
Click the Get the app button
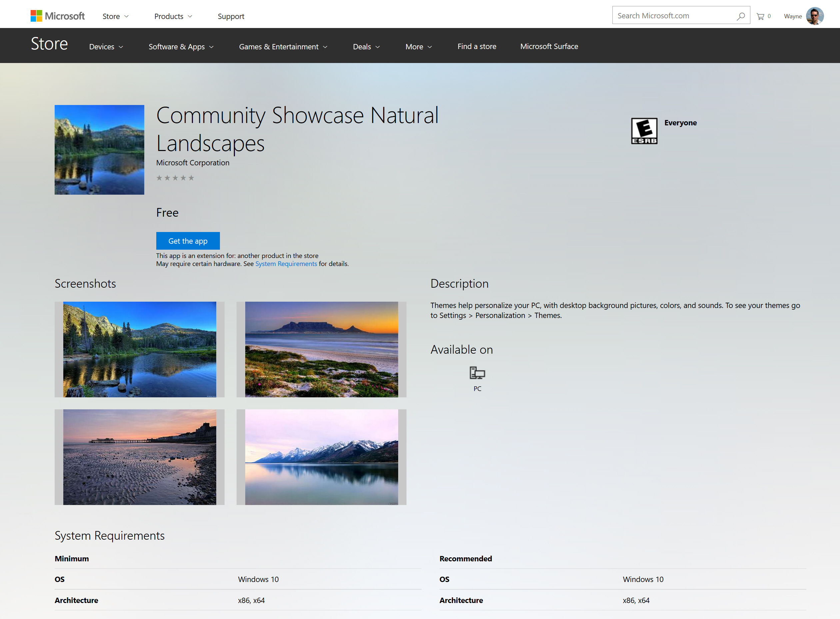pyautogui.click(x=188, y=240)
